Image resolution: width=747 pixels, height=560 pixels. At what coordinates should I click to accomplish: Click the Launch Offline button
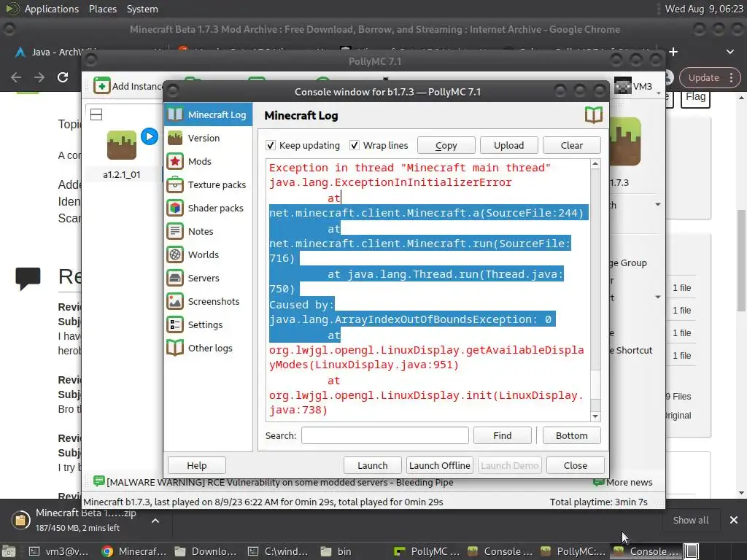click(x=440, y=465)
